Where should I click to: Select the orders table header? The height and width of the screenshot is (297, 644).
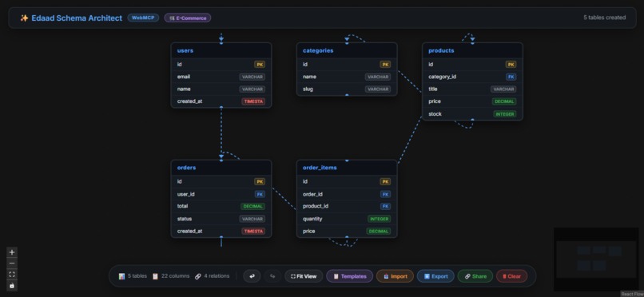(x=221, y=168)
